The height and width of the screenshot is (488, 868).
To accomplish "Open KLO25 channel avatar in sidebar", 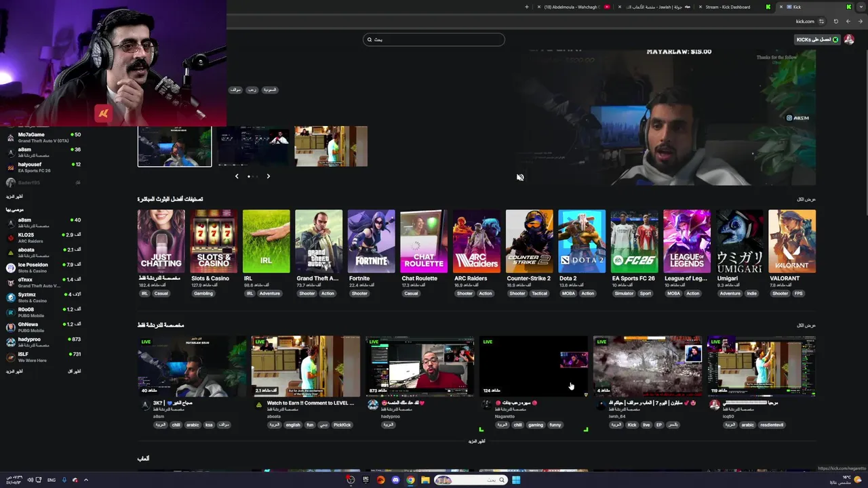I will coord(11,238).
